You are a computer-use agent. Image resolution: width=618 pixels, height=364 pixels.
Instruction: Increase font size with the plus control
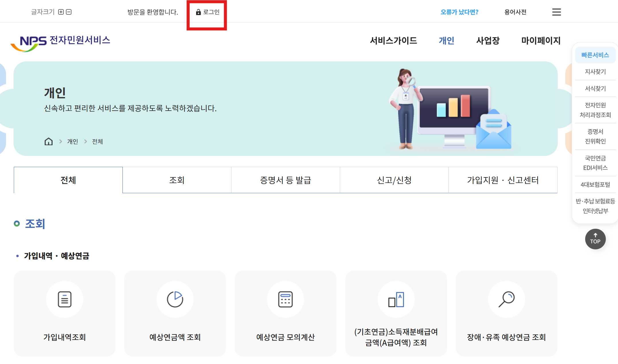(x=61, y=12)
